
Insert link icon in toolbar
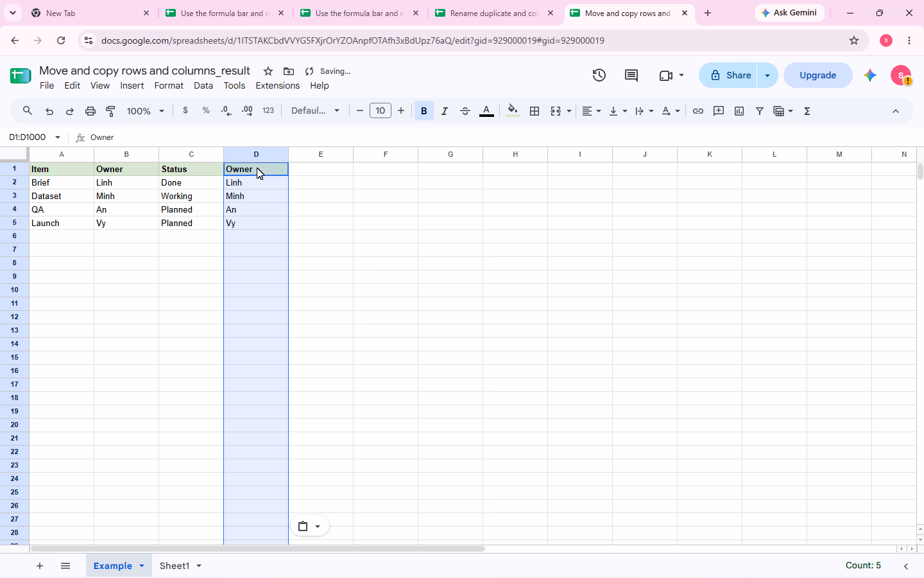(x=698, y=111)
